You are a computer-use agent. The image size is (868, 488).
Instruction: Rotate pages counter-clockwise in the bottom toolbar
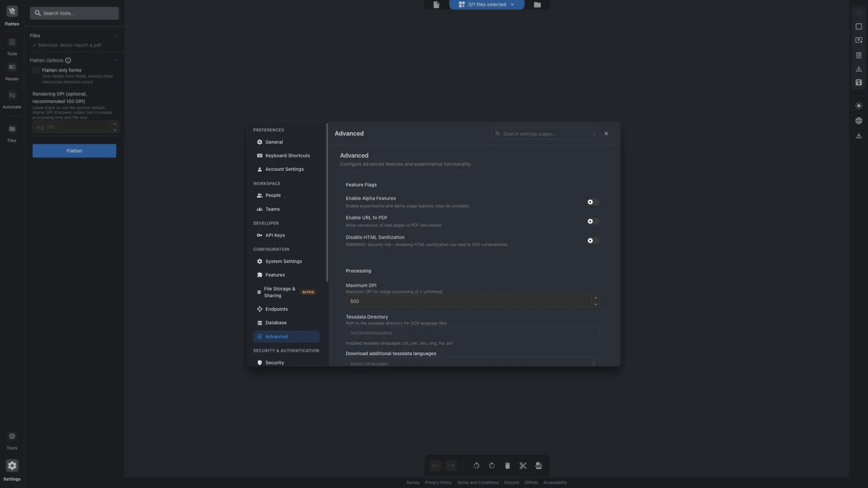click(x=476, y=466)
